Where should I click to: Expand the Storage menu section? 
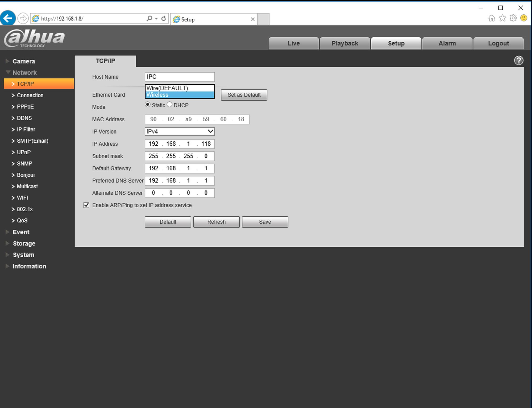tap(24, 244)
